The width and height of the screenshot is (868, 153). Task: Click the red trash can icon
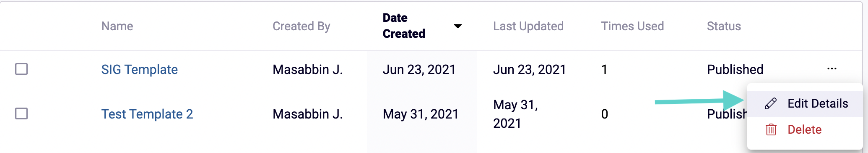(x=771, y=129)
